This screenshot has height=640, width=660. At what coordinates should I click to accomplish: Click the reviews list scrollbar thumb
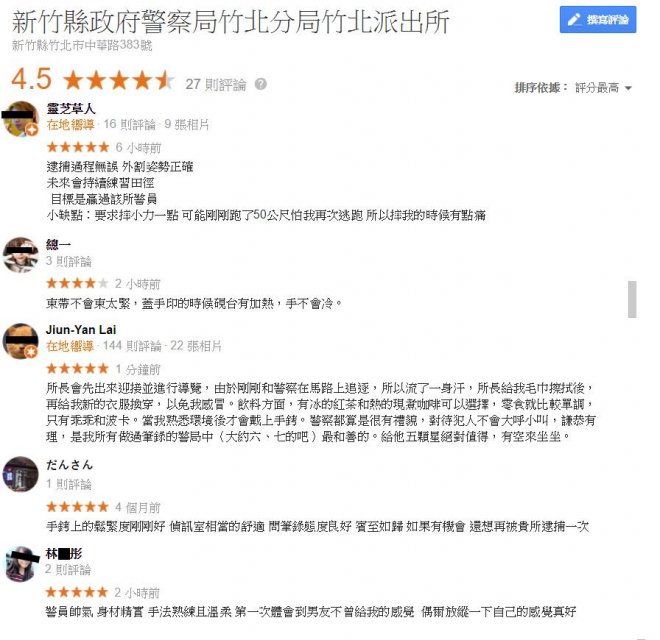(x=632, y=299)
